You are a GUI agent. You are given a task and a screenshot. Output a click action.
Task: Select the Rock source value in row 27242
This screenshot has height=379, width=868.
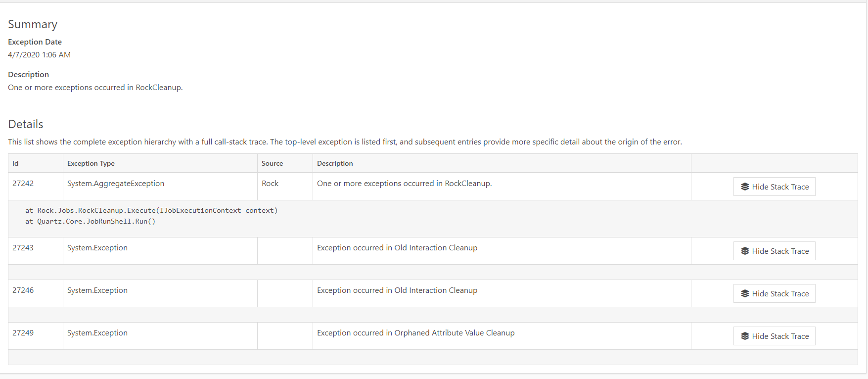click(270, 183)
